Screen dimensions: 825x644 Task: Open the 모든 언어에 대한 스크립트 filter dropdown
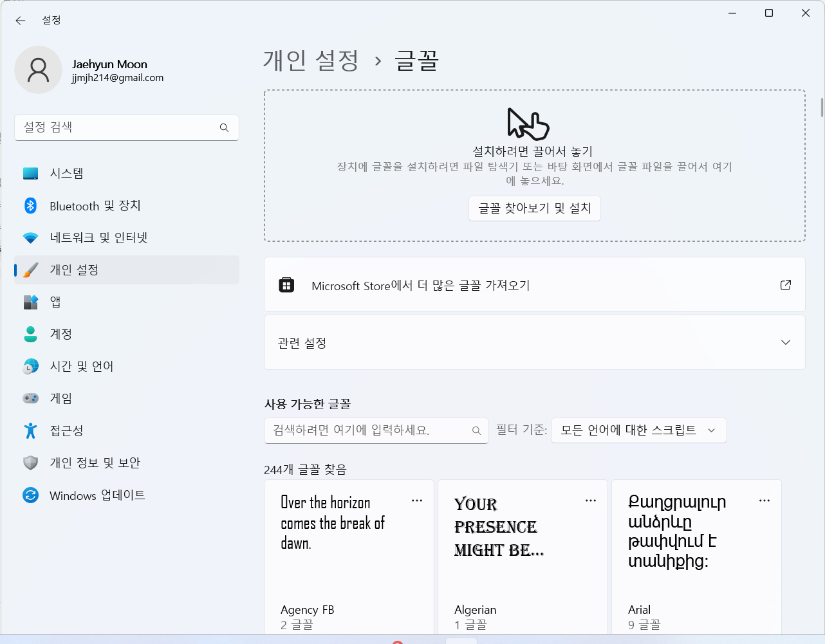pos(638,430)
